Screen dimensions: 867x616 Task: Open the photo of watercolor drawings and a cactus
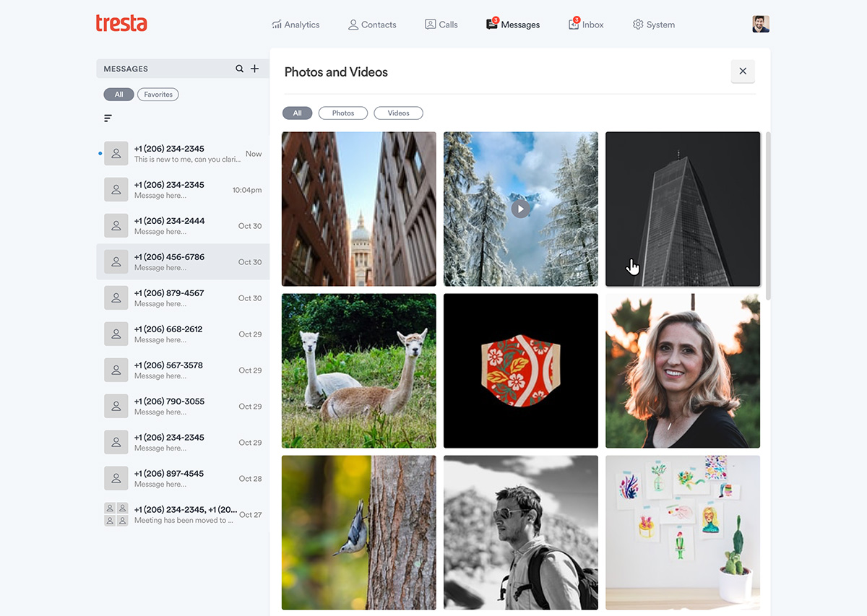click(683, 532)
